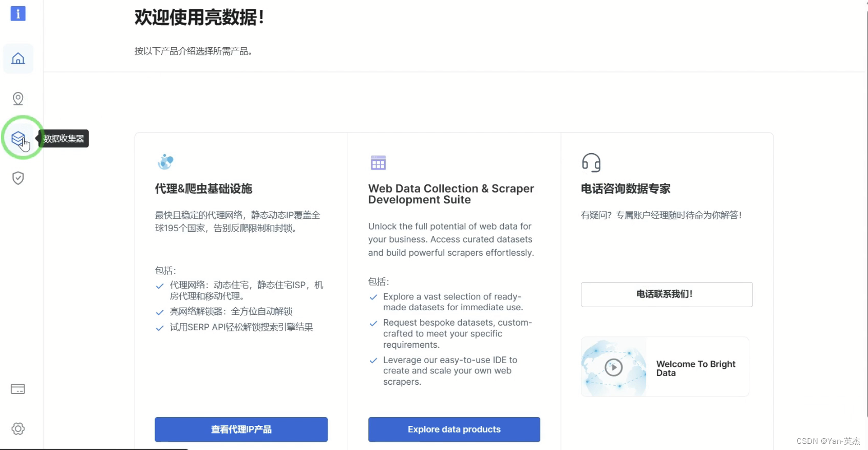Play the Welcome To Bright Data video
This screenshot has width=868, height=450.
click(614, 367)
